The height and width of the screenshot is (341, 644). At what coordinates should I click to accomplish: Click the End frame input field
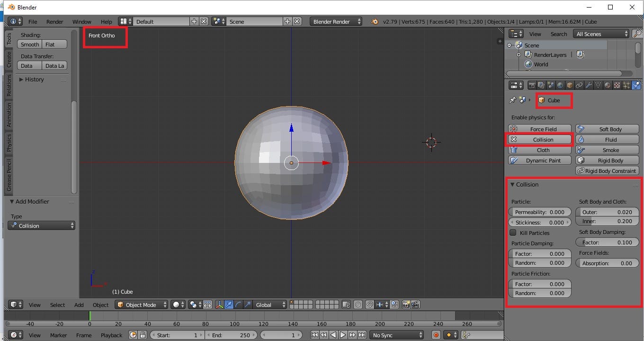pyautogui.click(x=232, y=335)
